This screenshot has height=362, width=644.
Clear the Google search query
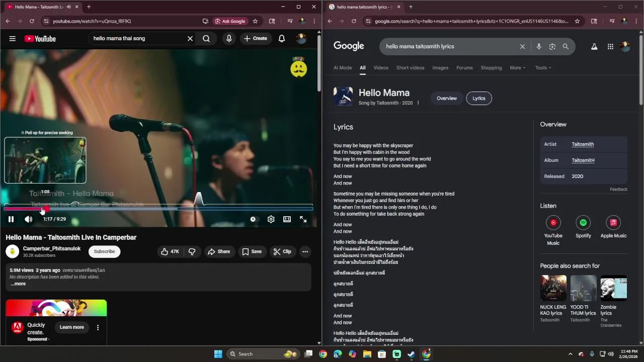[522, 46]
